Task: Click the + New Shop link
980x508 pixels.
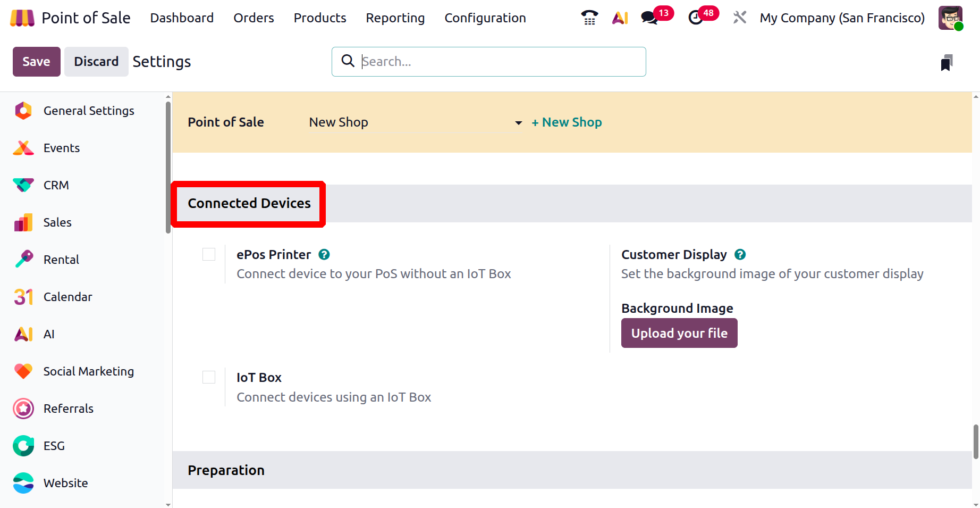Action: [567, 122]
